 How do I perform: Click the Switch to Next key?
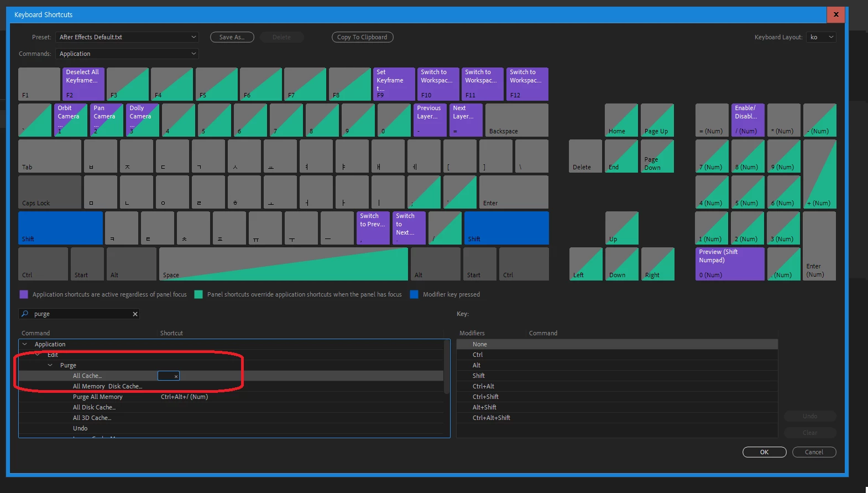pos(409,228)
